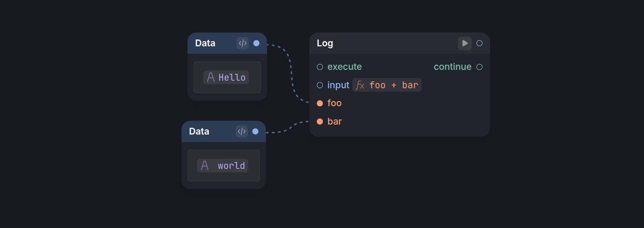Select the Data title above the world value
Screen dimensions: 644x228
[199, 131]
